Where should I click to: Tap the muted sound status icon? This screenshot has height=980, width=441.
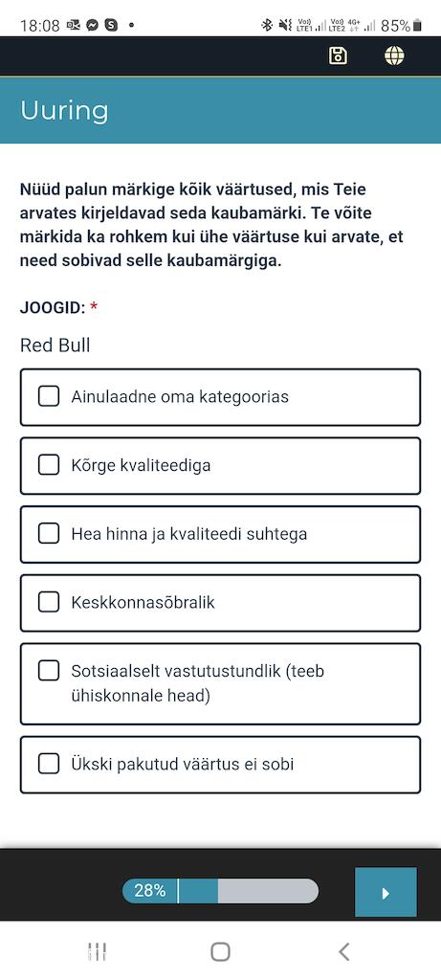point(285,26)
